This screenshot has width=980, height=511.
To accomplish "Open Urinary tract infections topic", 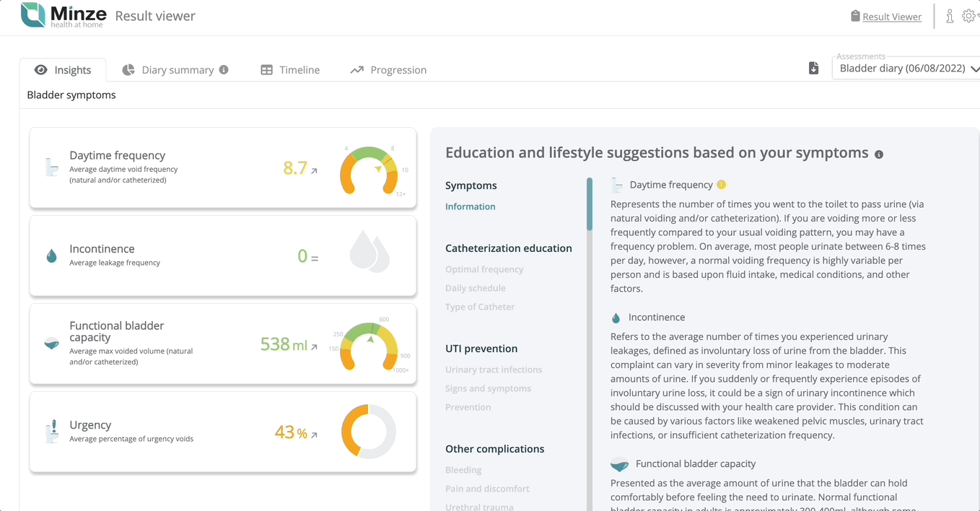I will pos(494,370).
